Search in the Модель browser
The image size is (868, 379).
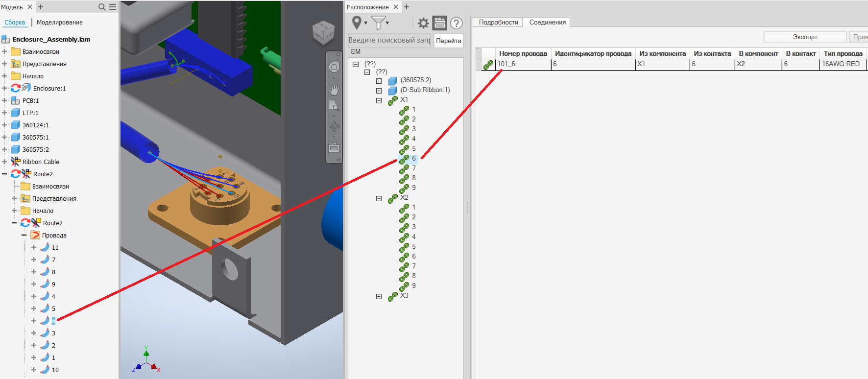(x=102, y=7)
